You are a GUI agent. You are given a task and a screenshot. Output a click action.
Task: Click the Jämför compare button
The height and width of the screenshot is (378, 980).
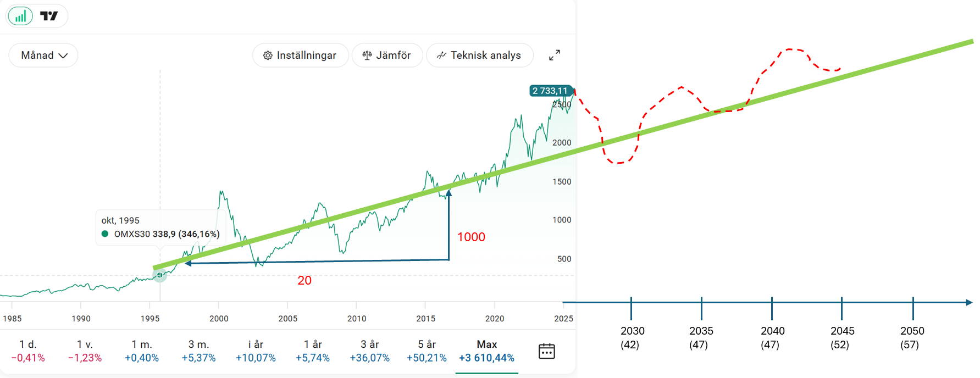pos(387,55)
